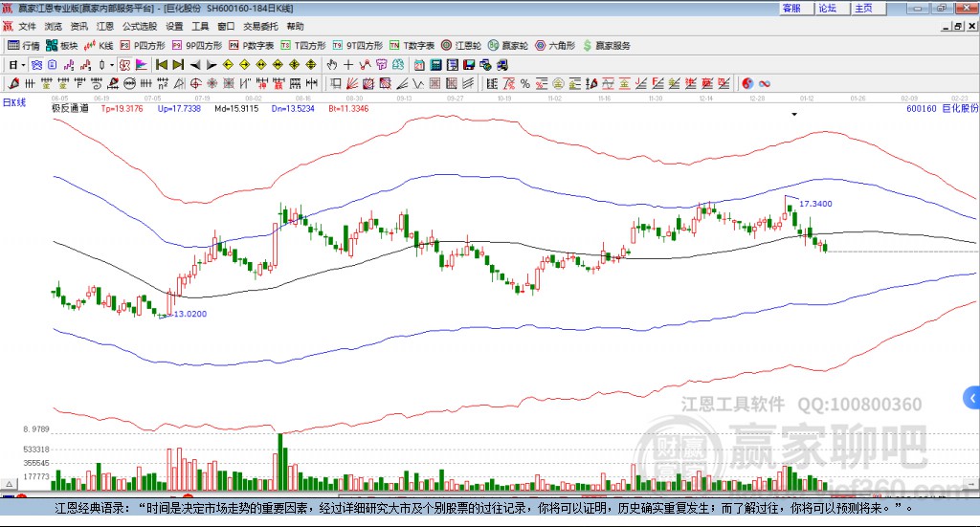Open the 9T四方形 tool
This screenshot has width=980, height=527.
point(358,46)
